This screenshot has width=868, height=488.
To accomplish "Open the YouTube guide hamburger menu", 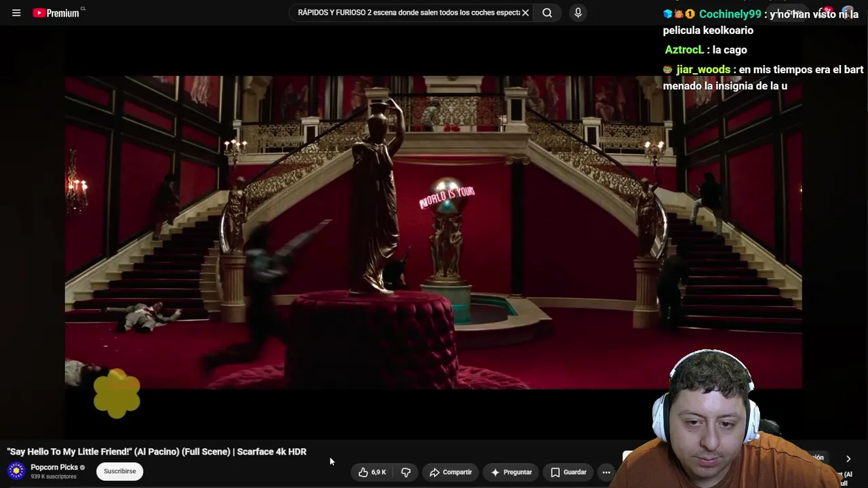I will click(16, 13).
